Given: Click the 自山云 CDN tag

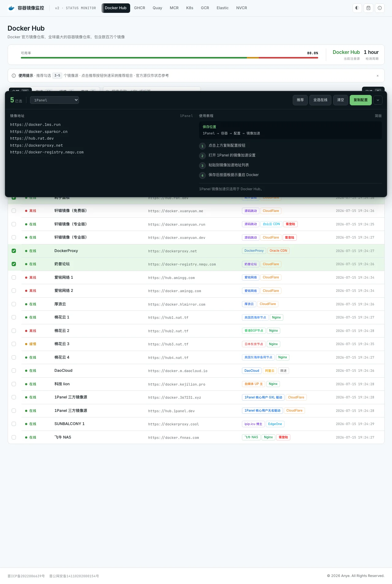Looking at the screenshot, I should [x=271, y=224].
